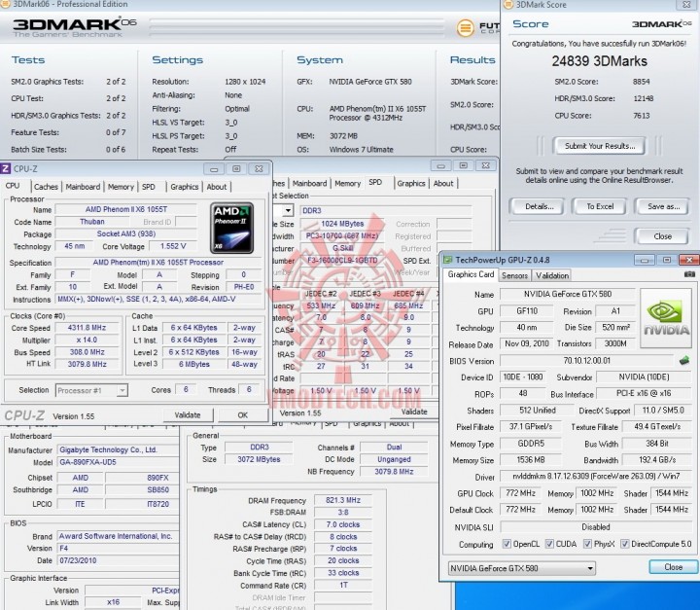
Task: Open SPD tab in front CPU-Z window
Action: (x=149, y=187)
